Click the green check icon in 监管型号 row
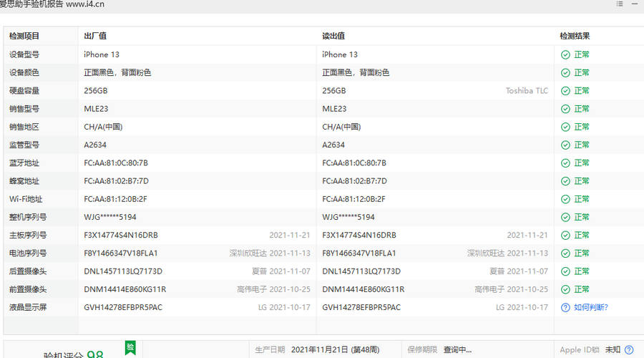The width and height of the screenshot is (644, 358). pos(565,145)
